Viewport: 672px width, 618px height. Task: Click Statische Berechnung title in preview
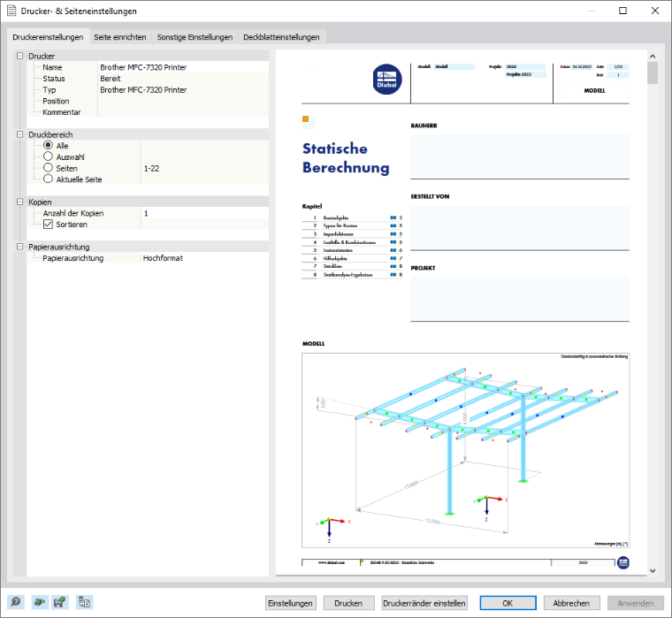[x=346, y=157]
